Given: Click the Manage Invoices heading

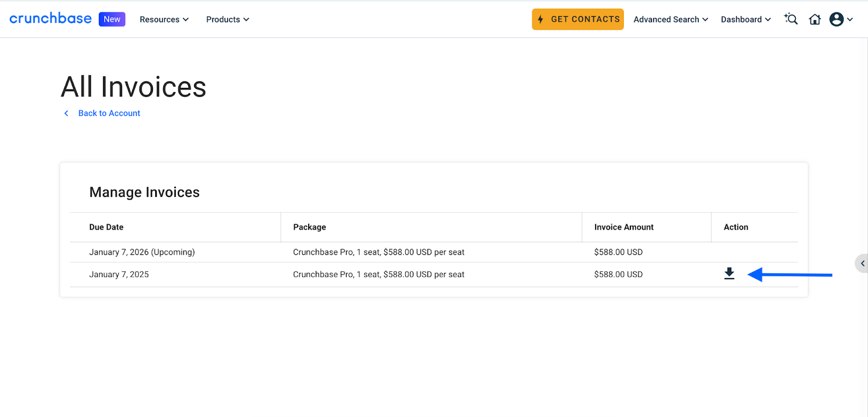Looking at the screenshot, I should (x=144, y=193).
